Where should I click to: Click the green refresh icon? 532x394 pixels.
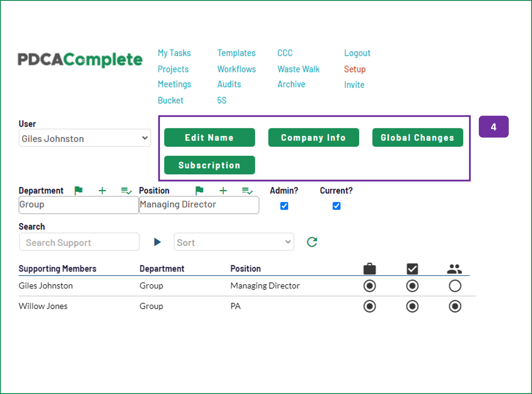[x=312, y=242]
